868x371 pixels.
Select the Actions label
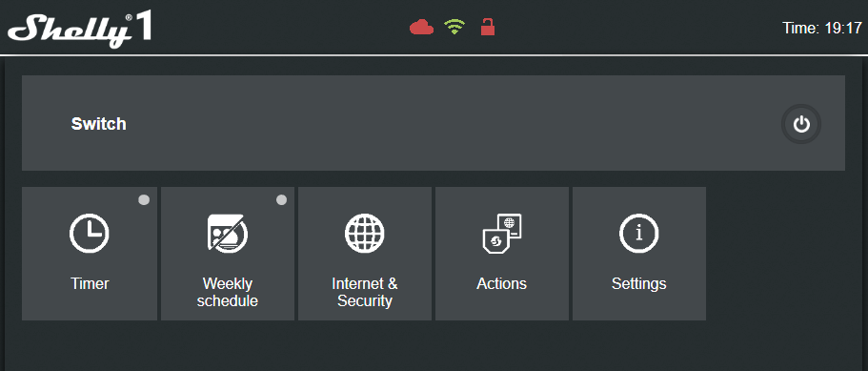(501, 284)
